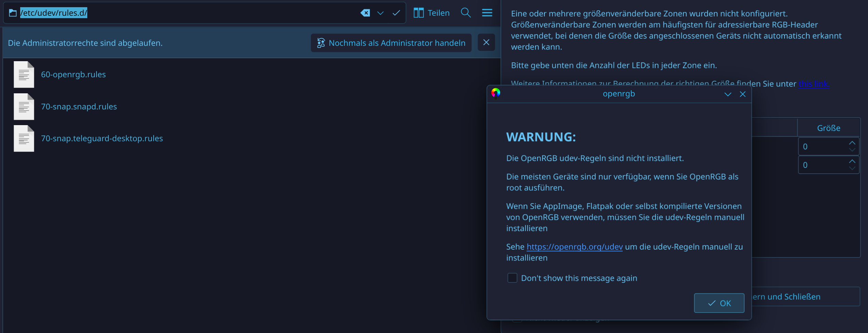This screenshot has width=868, height=333.
Task: Select the file 60-openrgb.rules
Action: tap(73, 75)
